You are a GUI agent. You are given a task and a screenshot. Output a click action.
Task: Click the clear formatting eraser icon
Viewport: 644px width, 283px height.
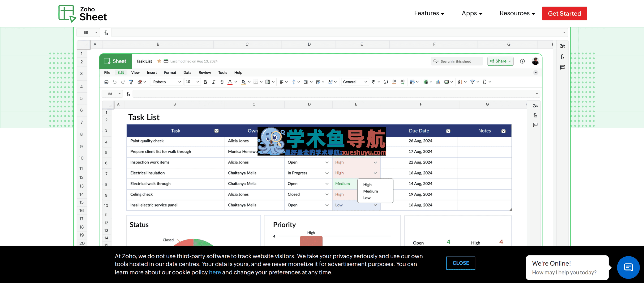coord(140,82)
